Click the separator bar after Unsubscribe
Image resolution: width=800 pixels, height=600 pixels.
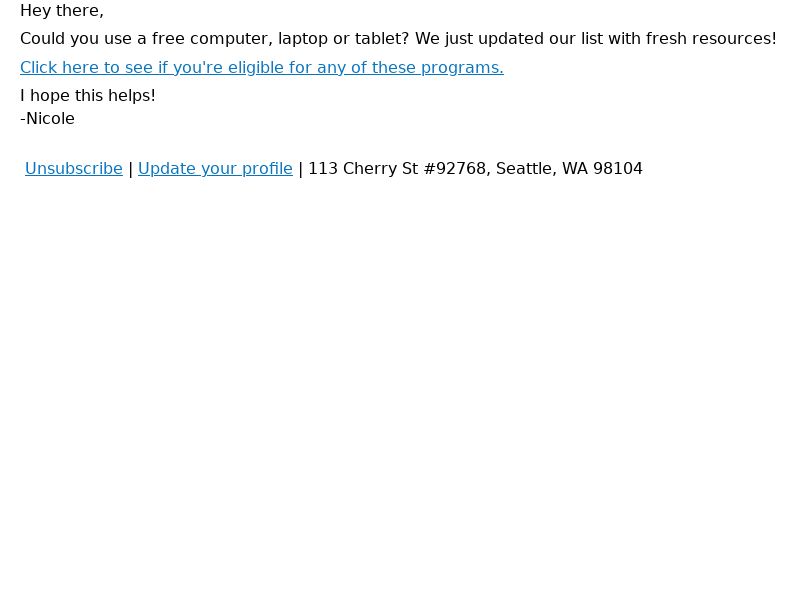[x=131, y=169]
